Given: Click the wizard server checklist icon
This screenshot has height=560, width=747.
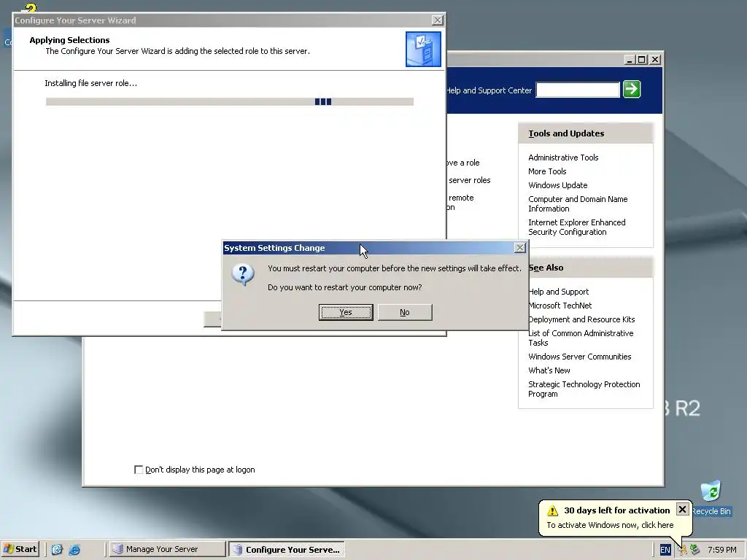Looking at the screenshot, I should pos(423,49).
